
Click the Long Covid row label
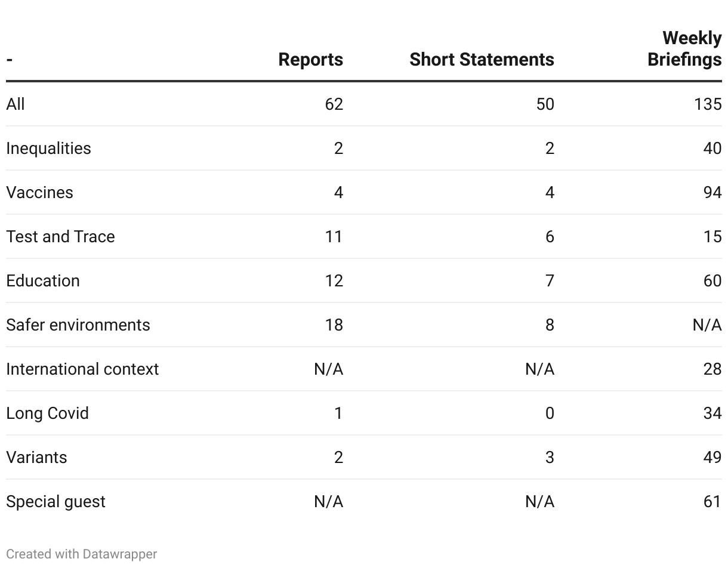click(x=47, y=413)
